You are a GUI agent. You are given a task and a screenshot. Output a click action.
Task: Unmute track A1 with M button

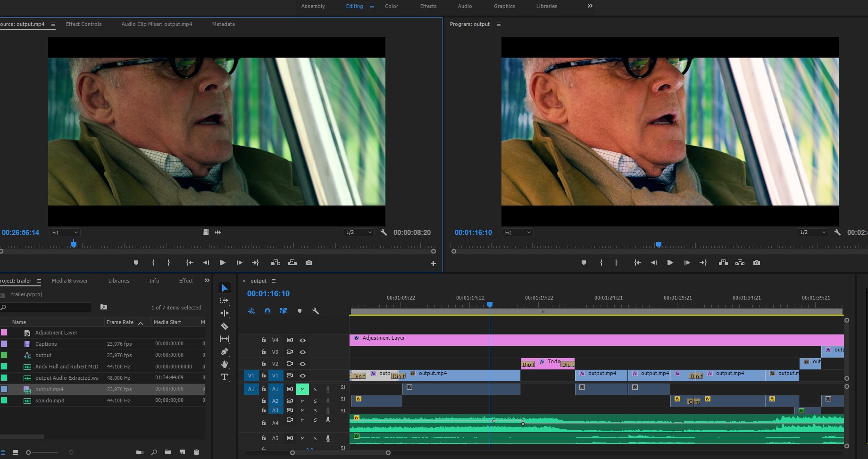302,389
